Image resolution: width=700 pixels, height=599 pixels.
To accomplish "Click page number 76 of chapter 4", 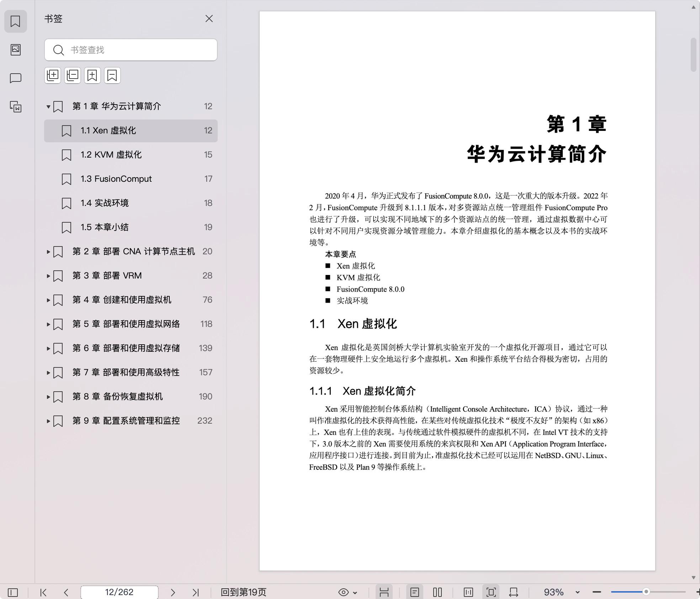I will coord(207,300).
